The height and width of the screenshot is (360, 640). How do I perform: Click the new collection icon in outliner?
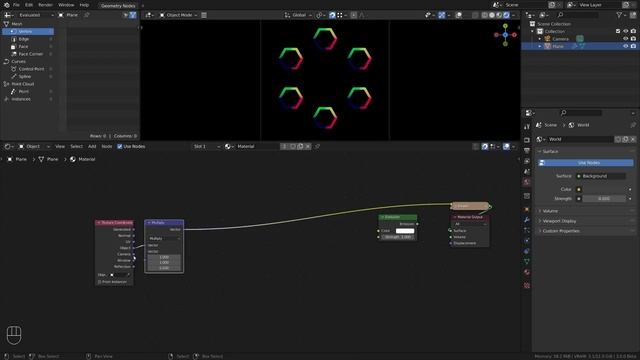pos(633,15)
